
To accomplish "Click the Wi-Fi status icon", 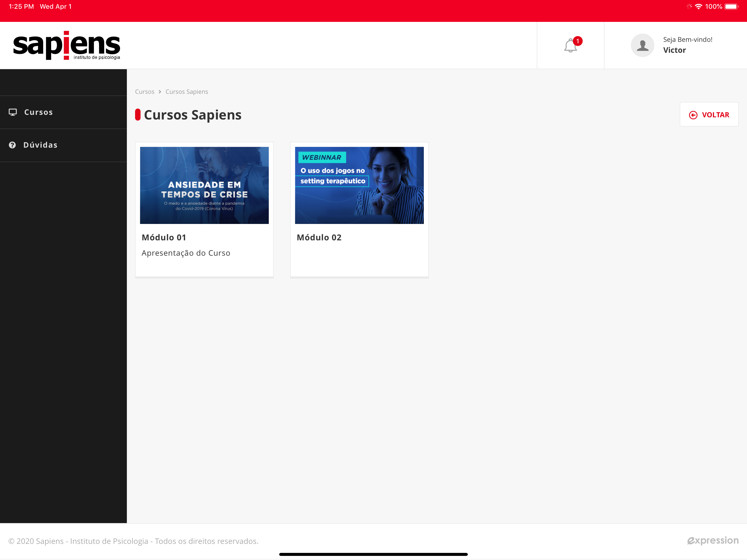I will click(x=698, y=6).
